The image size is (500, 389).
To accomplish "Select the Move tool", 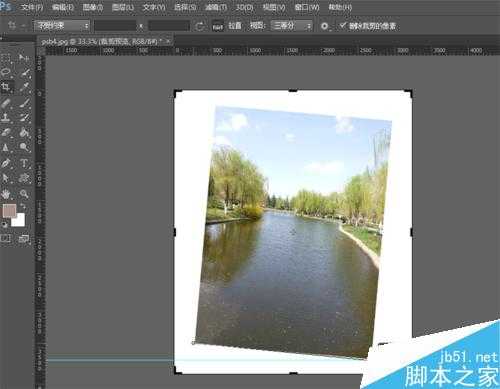I will 24,58.
